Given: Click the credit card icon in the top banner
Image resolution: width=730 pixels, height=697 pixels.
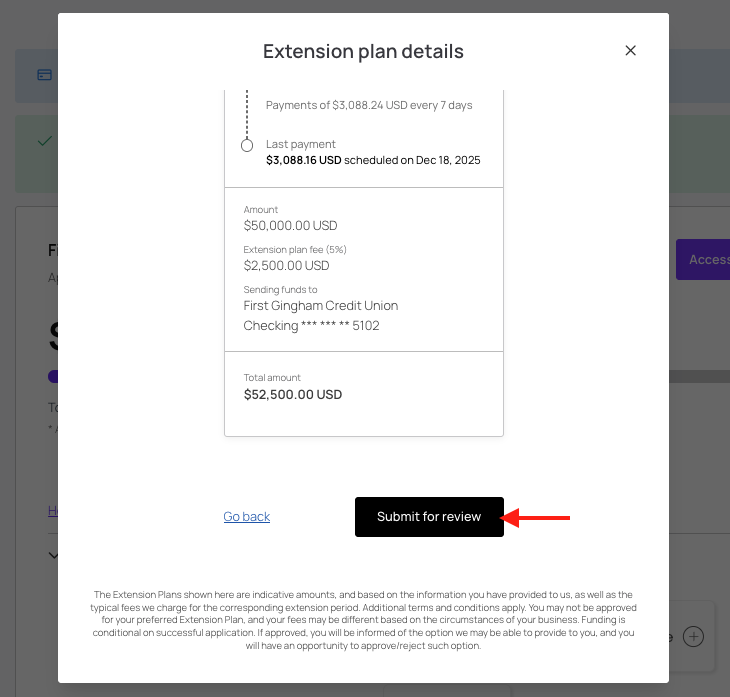Looking at the screenshot, I should pyautogui.click(x=45, y=74).
